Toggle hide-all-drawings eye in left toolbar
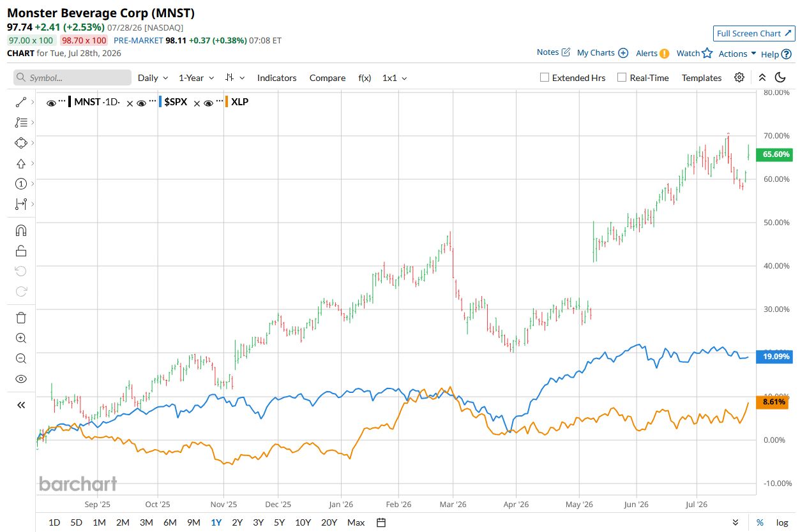807x532 pixels. pyautogui.click(x=20, y=379)
